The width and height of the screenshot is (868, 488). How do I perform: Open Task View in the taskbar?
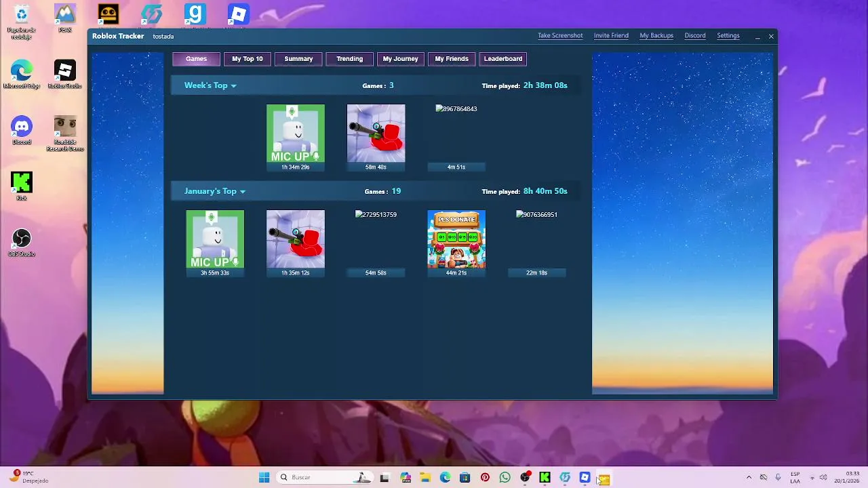tap(384, 478)
